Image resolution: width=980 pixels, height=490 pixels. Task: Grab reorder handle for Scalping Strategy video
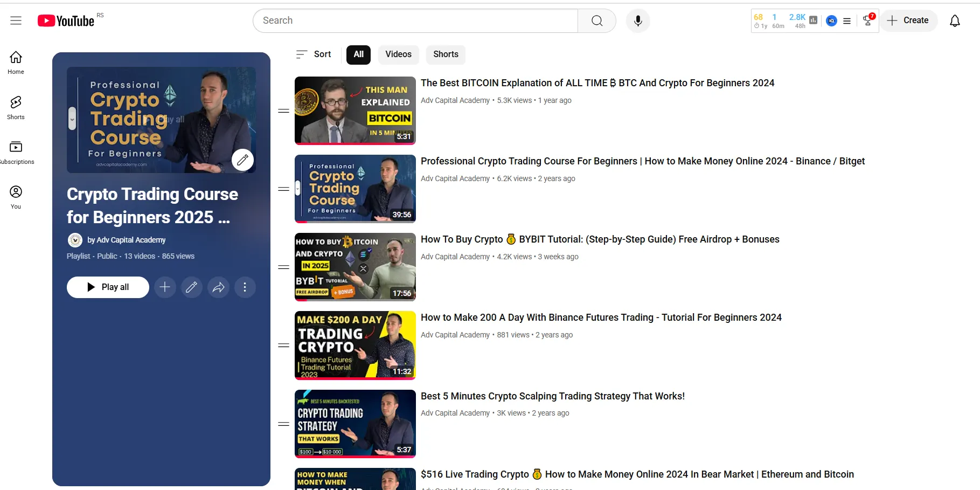[x=284, y=424]
